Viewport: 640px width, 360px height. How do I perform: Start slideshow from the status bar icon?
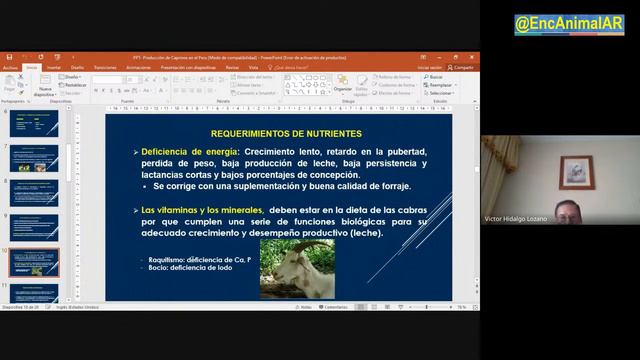pos(400,307)
